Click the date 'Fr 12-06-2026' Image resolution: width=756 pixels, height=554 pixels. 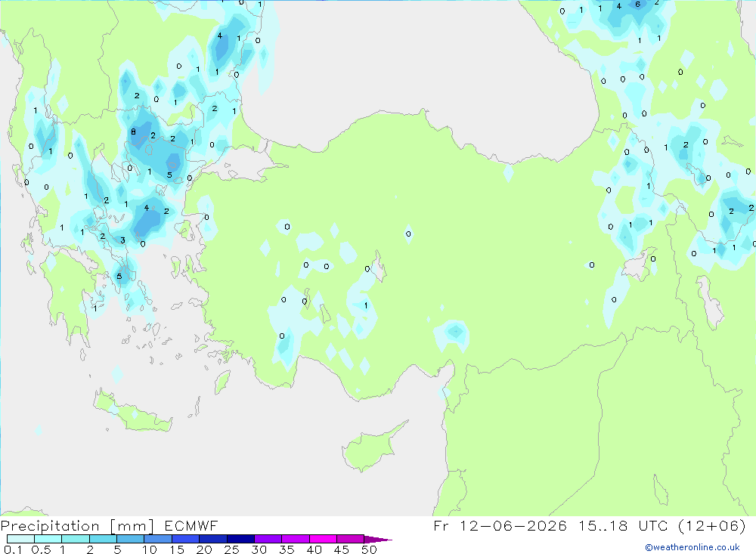tap(500, 525)
